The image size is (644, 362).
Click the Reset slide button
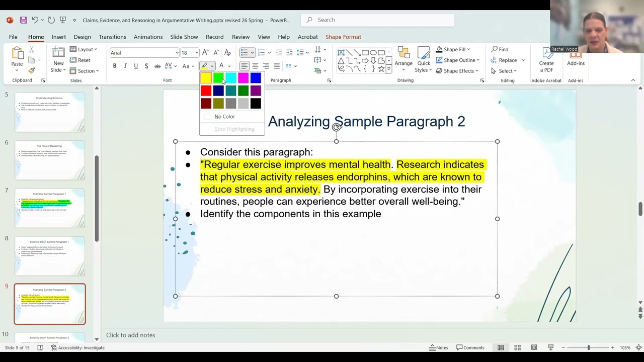coord(80,60)
